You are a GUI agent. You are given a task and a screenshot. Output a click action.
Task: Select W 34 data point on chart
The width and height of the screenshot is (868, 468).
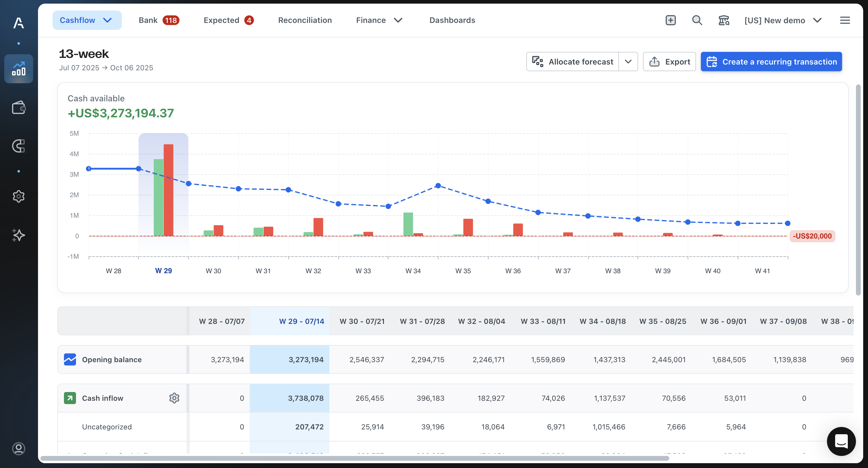coord(438,186)
